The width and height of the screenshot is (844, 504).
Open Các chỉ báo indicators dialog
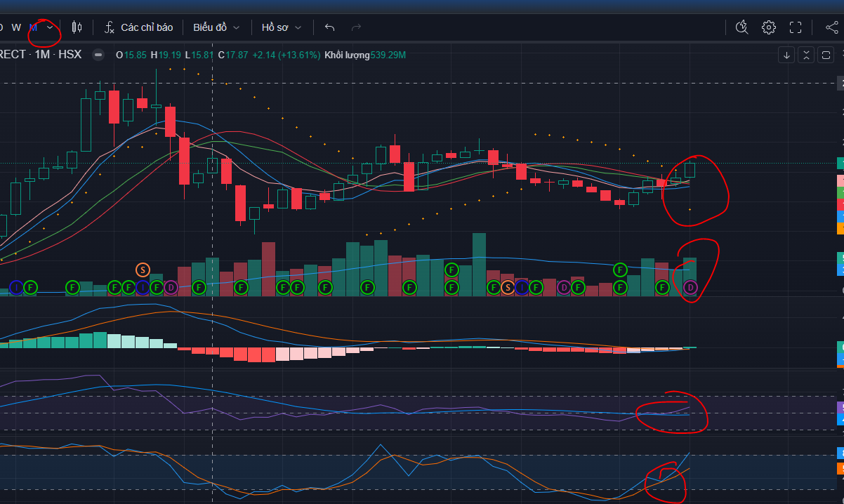[138, 27]
